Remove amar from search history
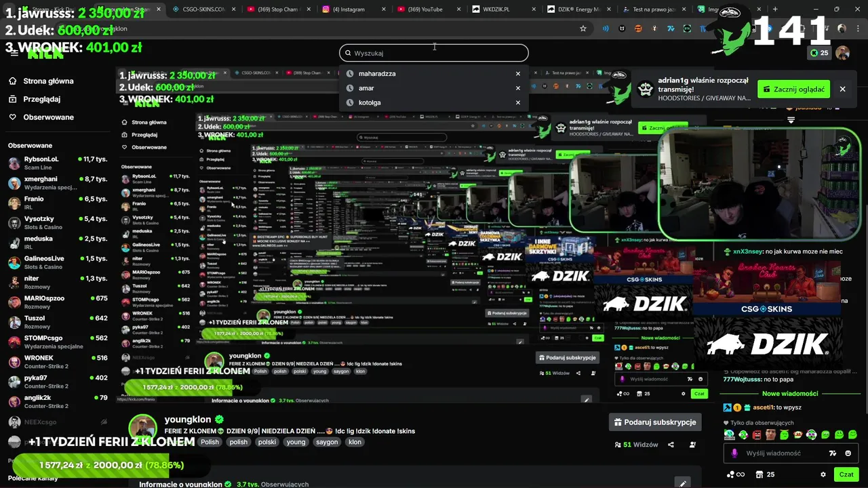This screenshot has height=488, width=868. pyautogui.click(x=518, y=88)
